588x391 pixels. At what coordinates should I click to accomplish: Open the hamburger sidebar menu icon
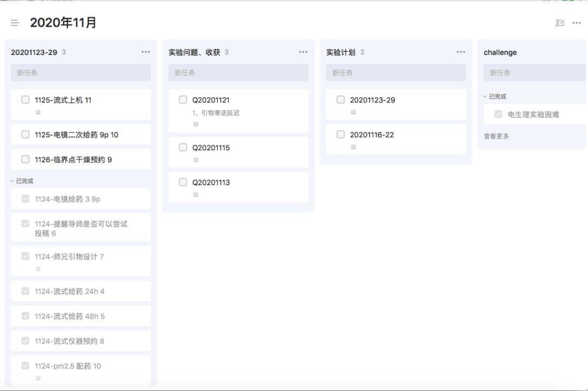coord(15,23)
